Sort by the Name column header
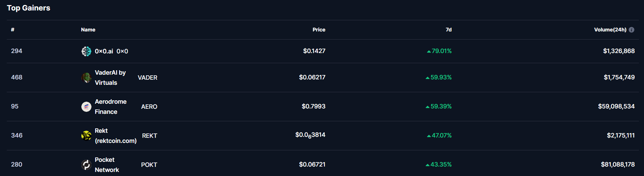Image resolution: width=644 pixels, height=176 pixels. point(88,30)
